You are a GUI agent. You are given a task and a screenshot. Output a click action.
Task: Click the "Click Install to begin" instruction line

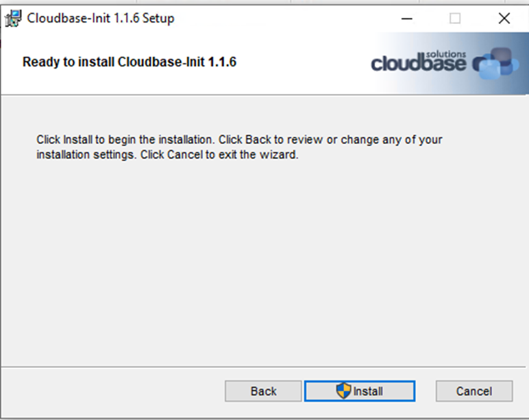point(239,140)
